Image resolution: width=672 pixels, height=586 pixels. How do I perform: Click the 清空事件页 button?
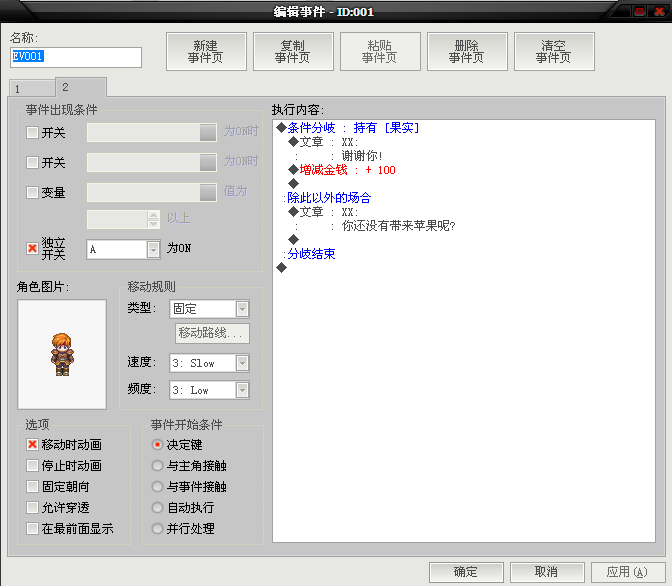coord(554,51)
